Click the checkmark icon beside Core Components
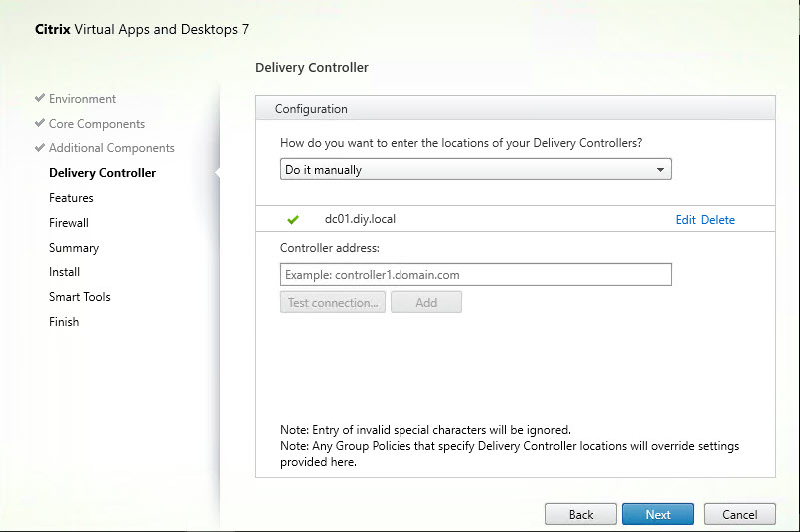The image size is (800, 532). click(39, 124)
